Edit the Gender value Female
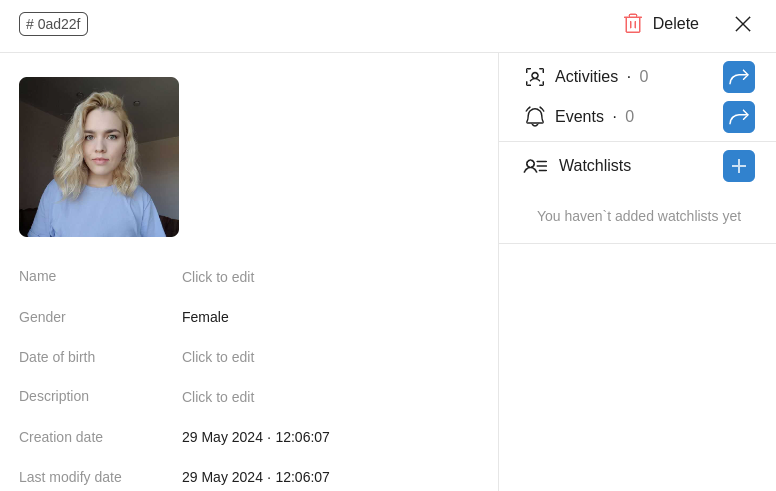 (205, 317)
